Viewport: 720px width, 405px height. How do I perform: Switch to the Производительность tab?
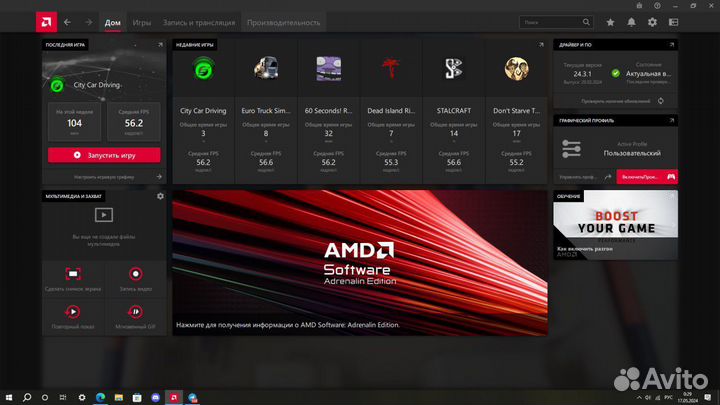click(283, 22)
